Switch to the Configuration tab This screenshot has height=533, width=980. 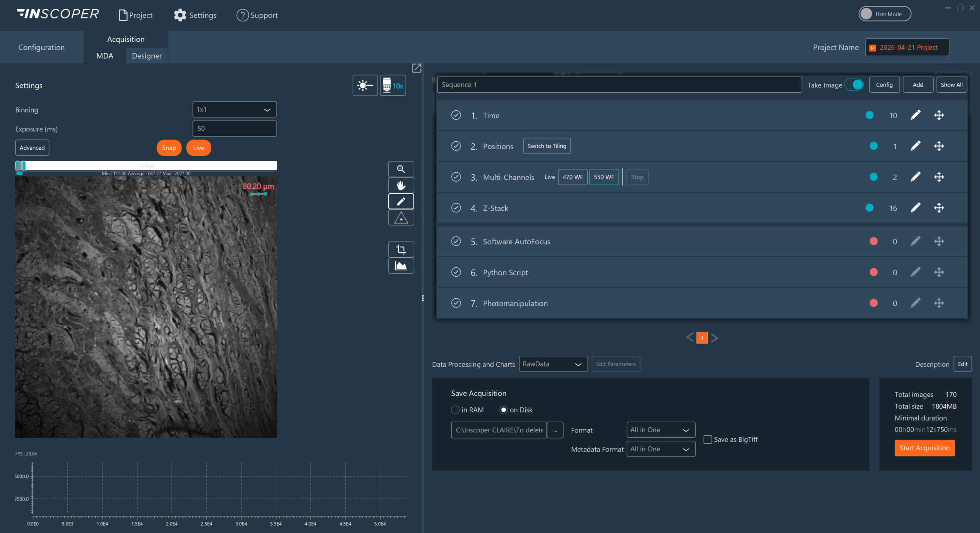pyautogui.click(x=41, y=47)
